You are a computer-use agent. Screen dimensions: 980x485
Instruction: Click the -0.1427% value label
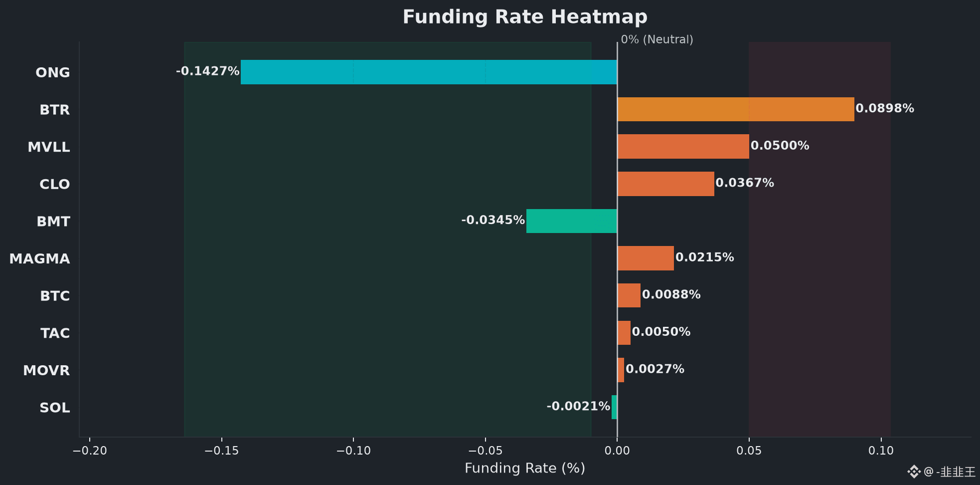pyautogui.click(x=208, y=71)
